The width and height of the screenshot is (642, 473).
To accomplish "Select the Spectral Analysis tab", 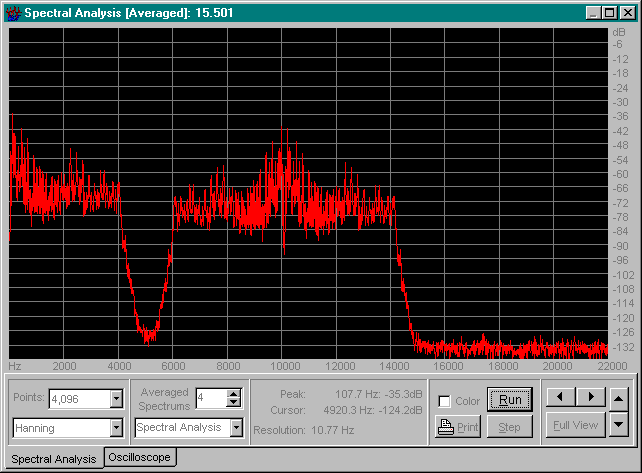I will (53, 459).
